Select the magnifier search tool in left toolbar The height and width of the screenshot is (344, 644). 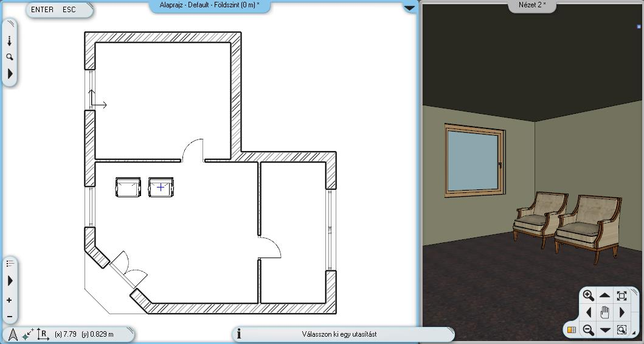(10, 57)
